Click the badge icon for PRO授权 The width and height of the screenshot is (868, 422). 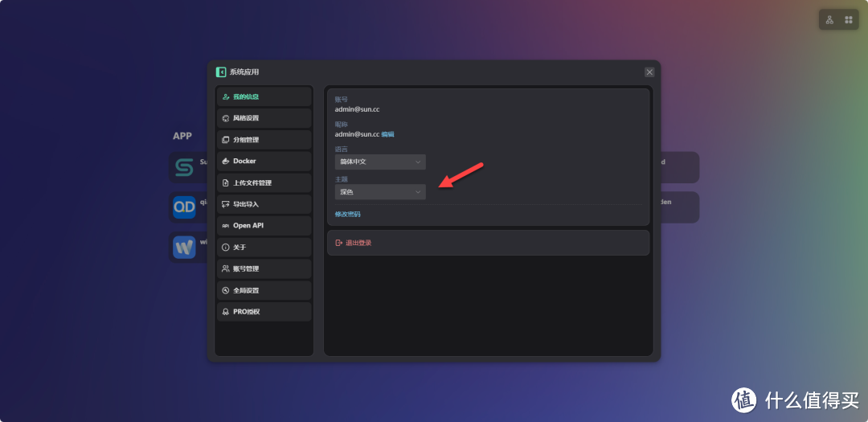click(225, 312)
